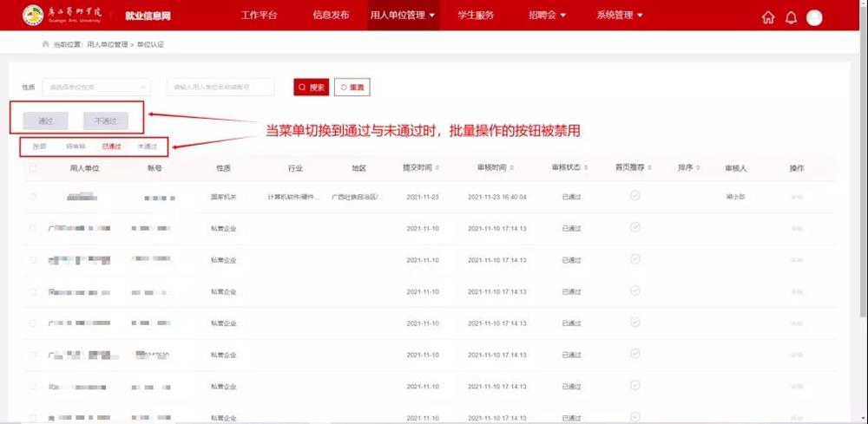Check the second row's checkbox
The image size is (868, 424).
33,229
